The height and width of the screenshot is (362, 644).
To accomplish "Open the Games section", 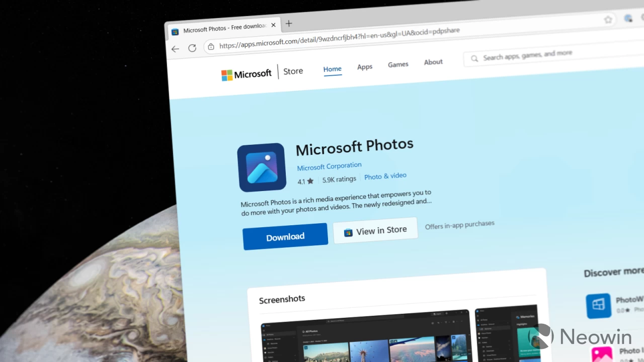I will pos(398,64).
